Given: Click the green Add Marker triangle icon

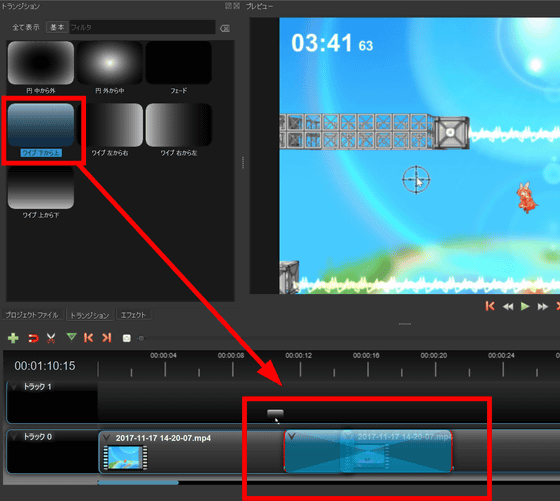Looking at the screenshot, I should coord(71,337).
